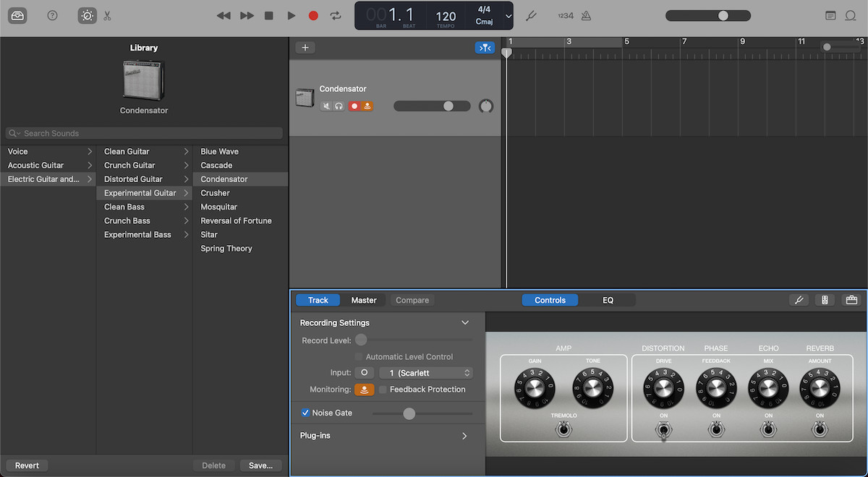This screenshot has height=477, width=868.
Task: Click the DRIVE distortion knob
Action: 663,389
